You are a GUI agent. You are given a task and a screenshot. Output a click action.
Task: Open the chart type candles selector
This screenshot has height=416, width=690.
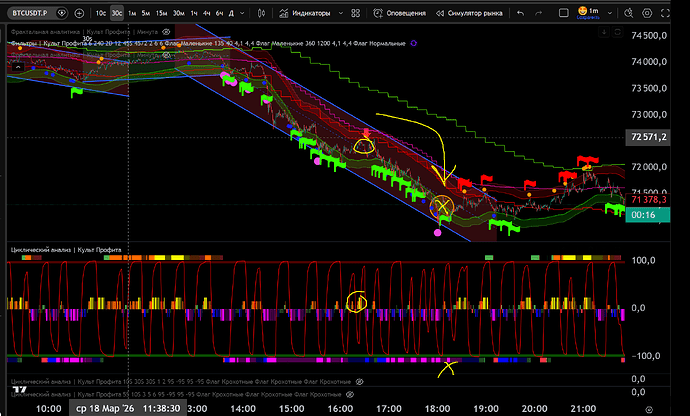tap(259, 14)
